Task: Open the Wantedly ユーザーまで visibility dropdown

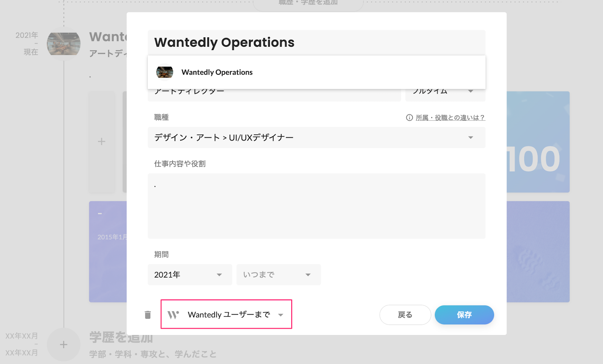Action: (227, 314)
